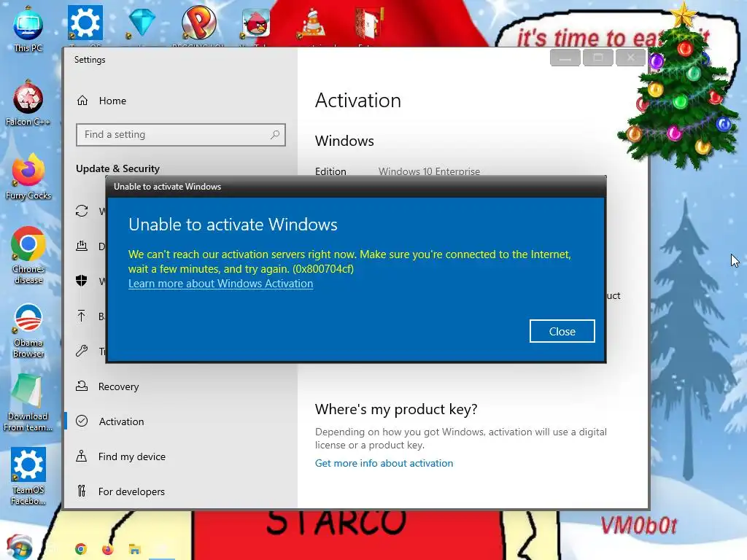747x560 pixels.
Task: Click the Windows 10 Enterprise edition text
Action: (x=429, y=171)
